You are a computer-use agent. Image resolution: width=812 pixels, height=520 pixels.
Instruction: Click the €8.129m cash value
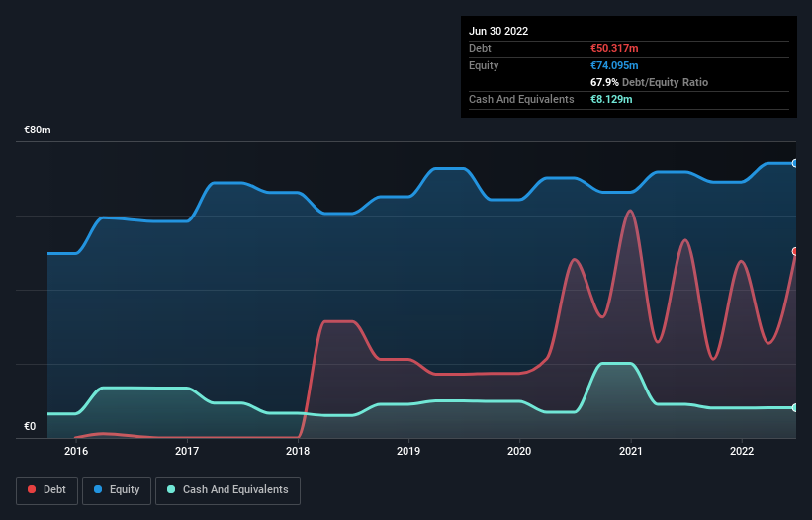(611, 99)
